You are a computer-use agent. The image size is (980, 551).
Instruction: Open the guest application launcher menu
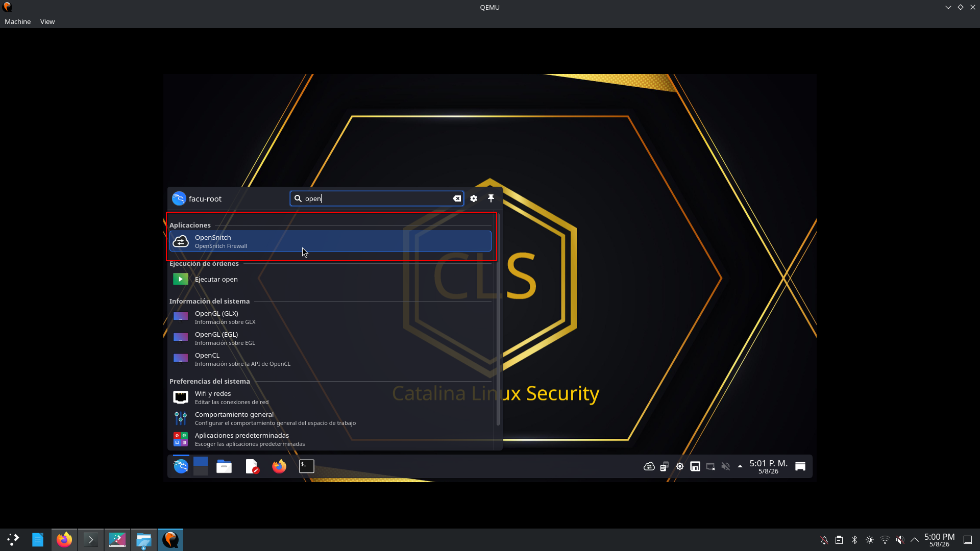click(x=181, y=466)
